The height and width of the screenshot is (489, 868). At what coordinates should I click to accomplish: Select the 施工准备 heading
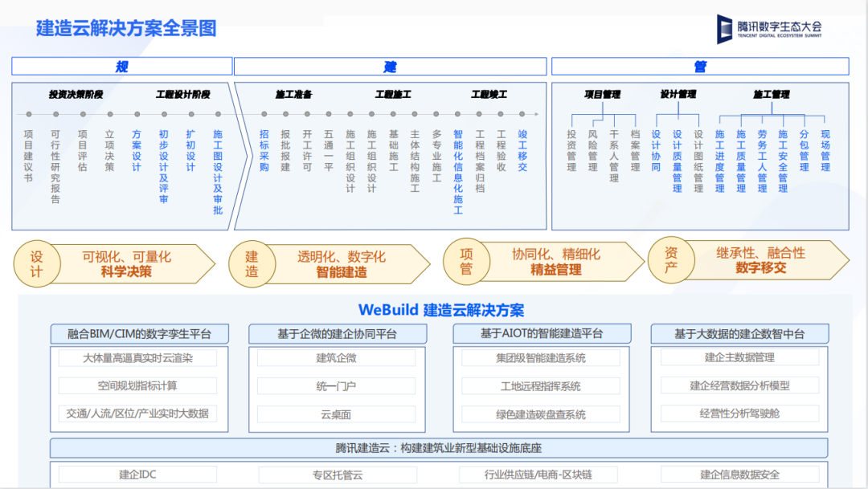point(294,95)
